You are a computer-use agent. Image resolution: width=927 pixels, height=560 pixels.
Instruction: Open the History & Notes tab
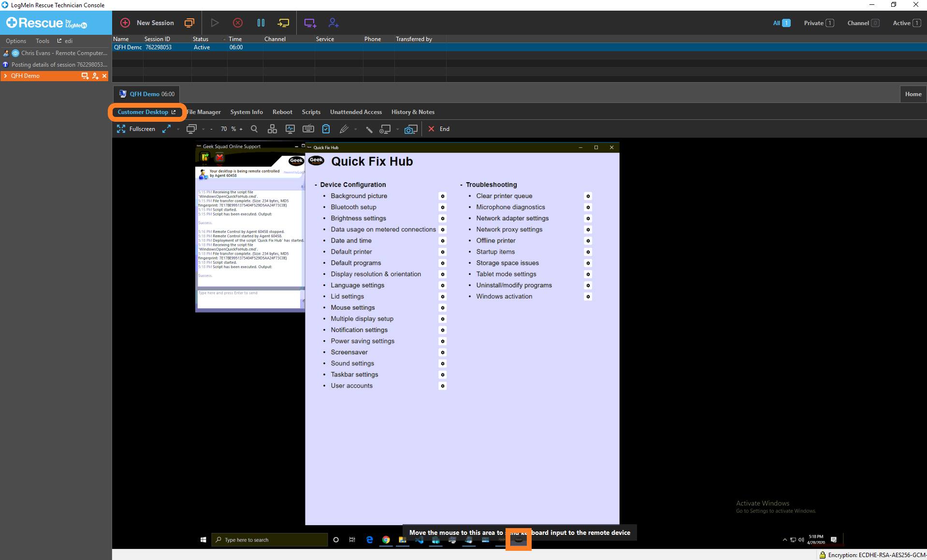[x=412, y=112]
